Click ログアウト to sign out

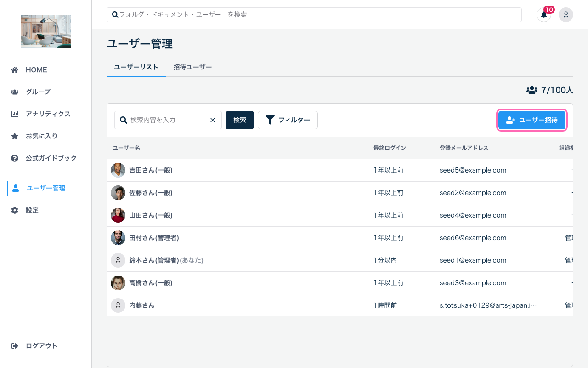click(x=42, y=345)
